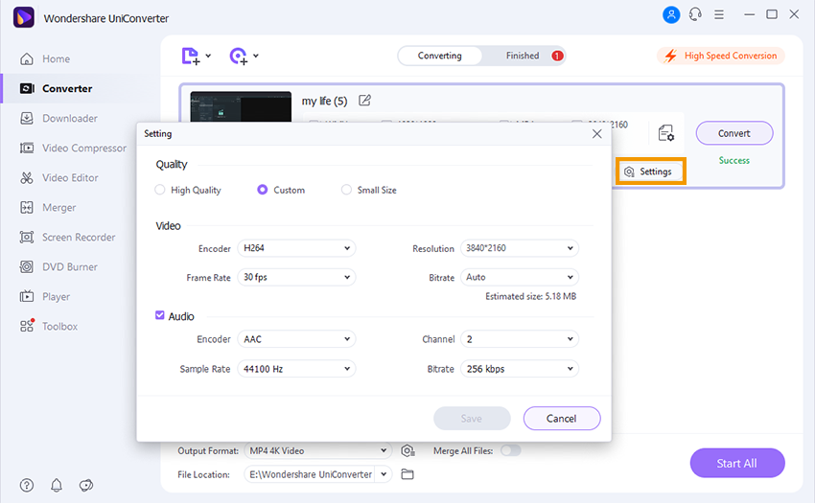This screenshot has height=504, width=815.
Task: Open the output format settings gear icon
Action: tap(408, 450)
